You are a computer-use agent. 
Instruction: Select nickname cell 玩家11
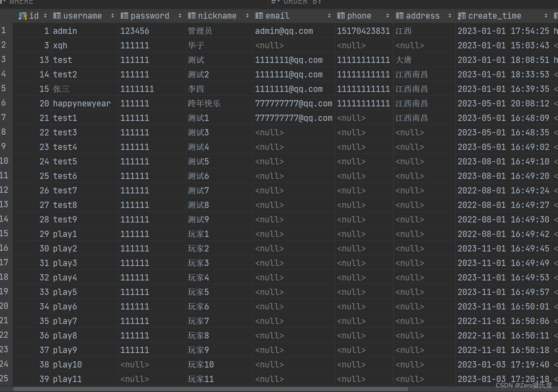pos(219,379)
